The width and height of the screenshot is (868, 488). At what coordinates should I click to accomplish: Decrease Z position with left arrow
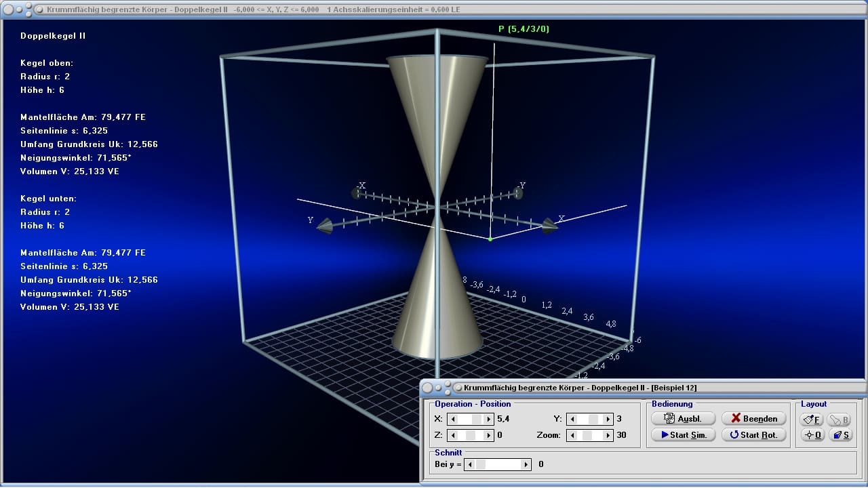[452, 435]
